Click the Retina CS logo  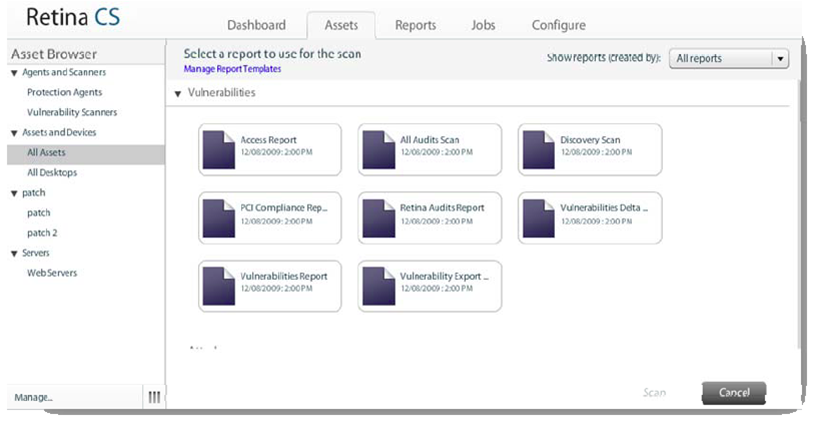pyautogui.click(x=73, y=17)
